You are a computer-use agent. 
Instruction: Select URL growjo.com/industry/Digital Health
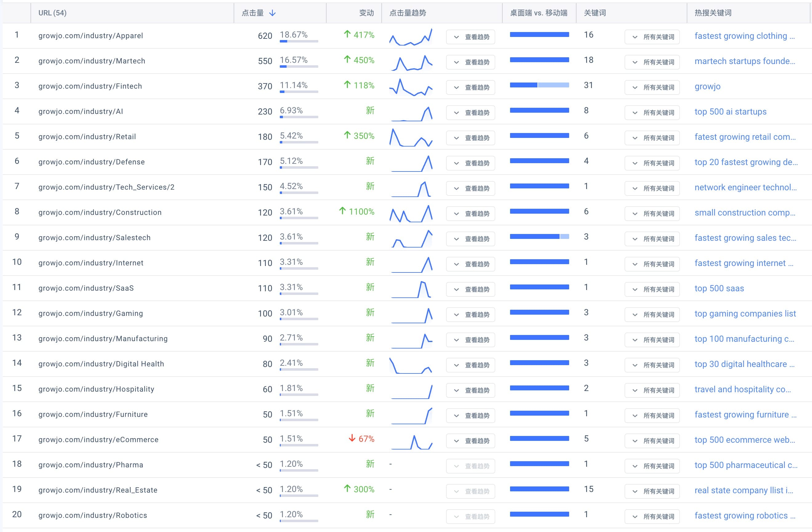coord(101,364)
